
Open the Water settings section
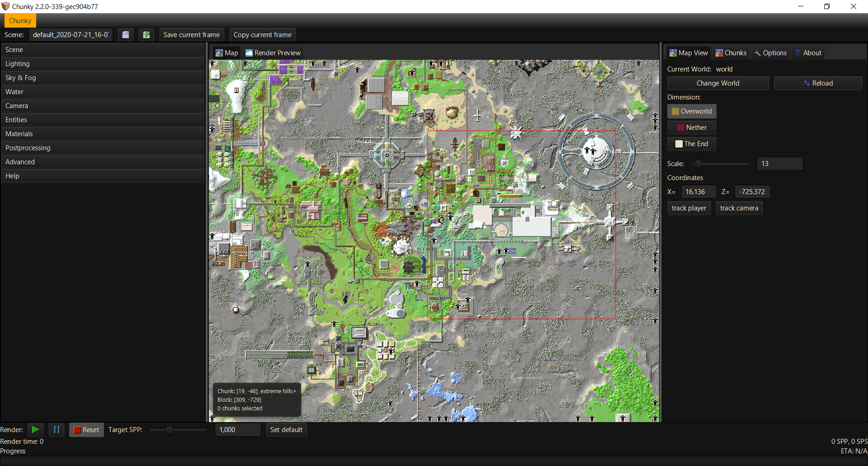[103, 92]
